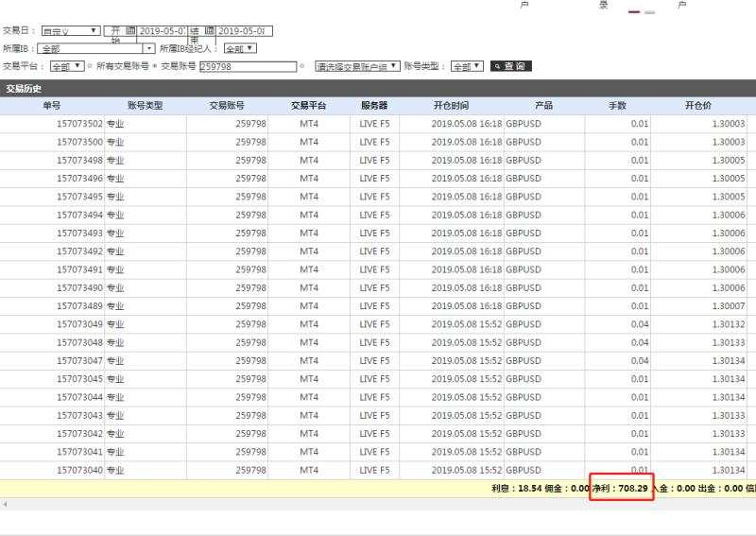
Task: Select order number 157073492
Action: [79, 251]
